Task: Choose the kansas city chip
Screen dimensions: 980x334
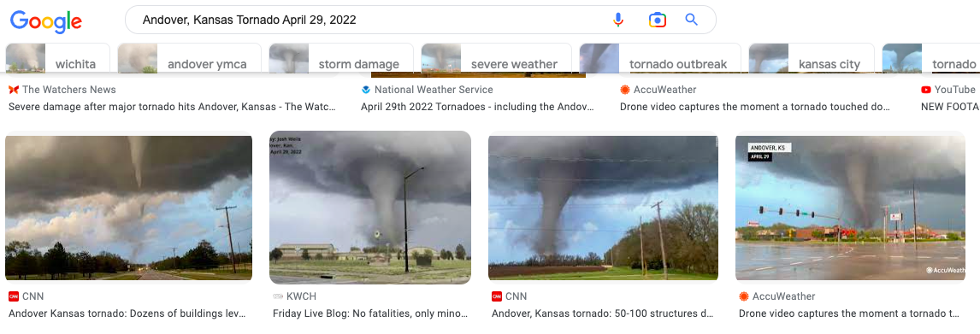Action: click(812, 60)
